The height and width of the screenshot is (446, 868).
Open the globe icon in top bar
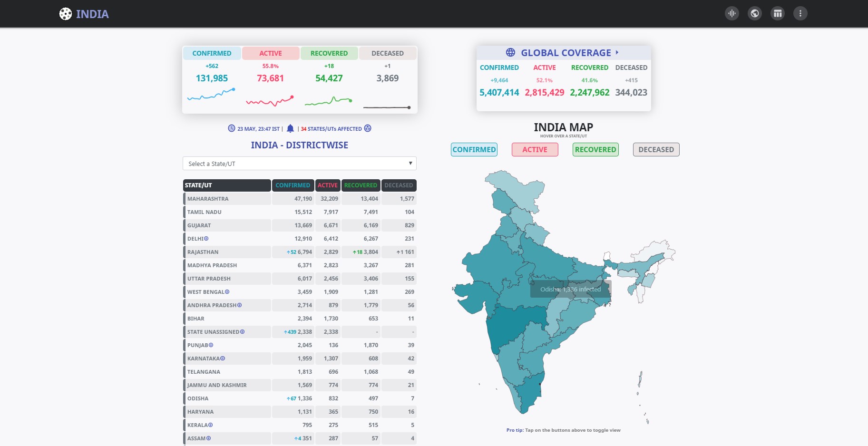click(755, 13)
